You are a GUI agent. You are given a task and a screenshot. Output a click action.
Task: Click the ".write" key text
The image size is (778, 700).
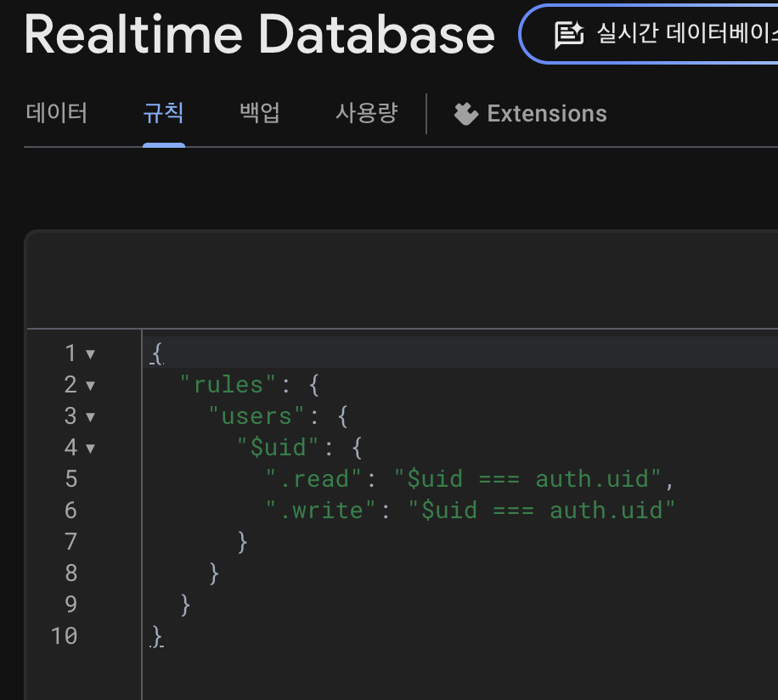point(320,511)
